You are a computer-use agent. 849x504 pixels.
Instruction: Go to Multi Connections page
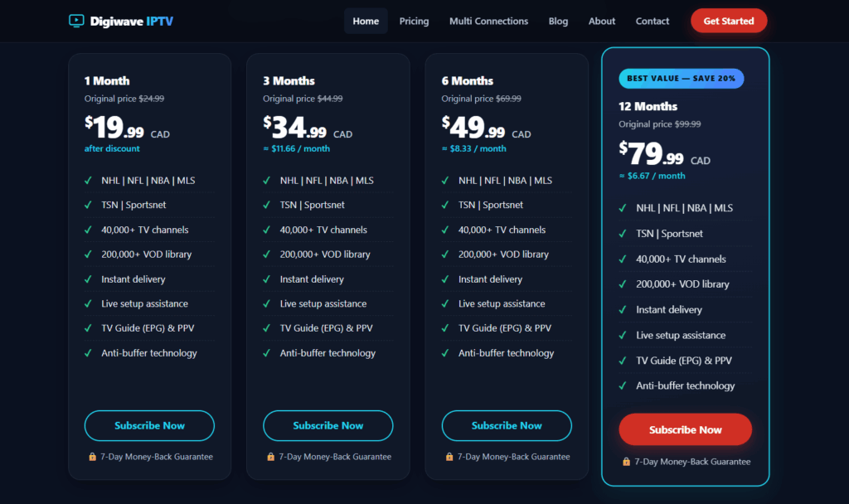coord(489,21)
